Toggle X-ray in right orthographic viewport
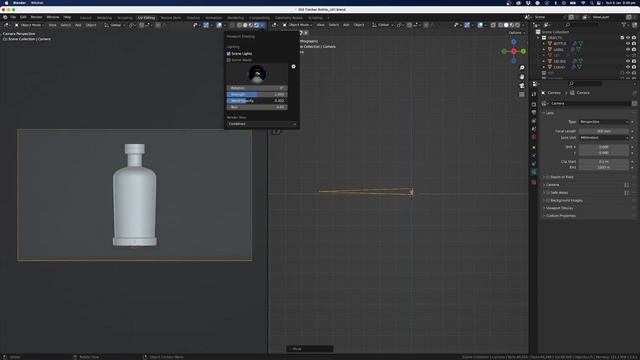 493,25
